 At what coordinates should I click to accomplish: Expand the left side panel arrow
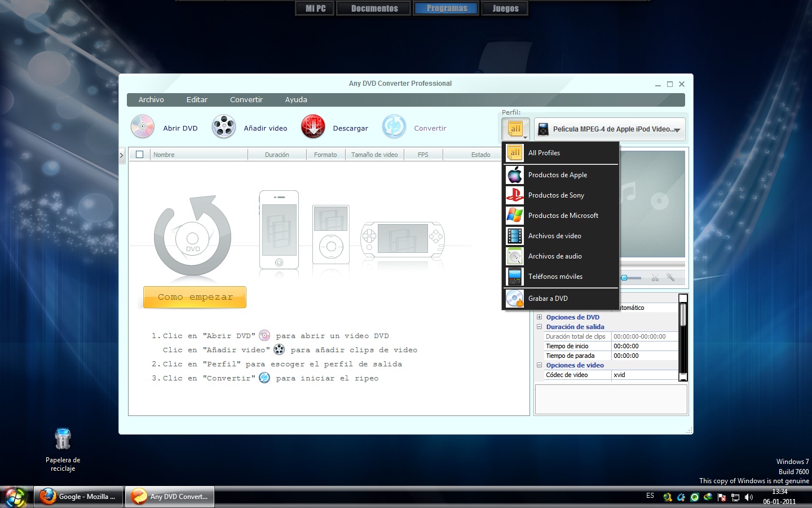(x=121, y=155)
